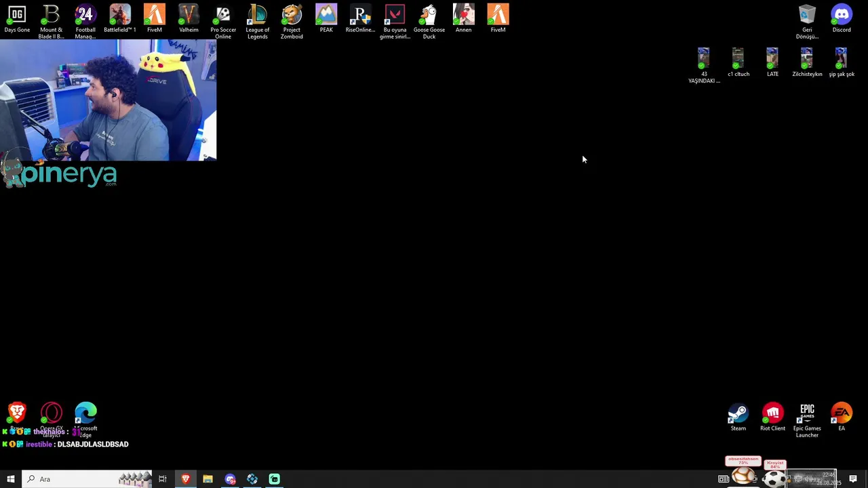The height and width of the screenshot is (488, 868).
Task: Switch to Brave in the taskbar
Action: tap(185, 479)
